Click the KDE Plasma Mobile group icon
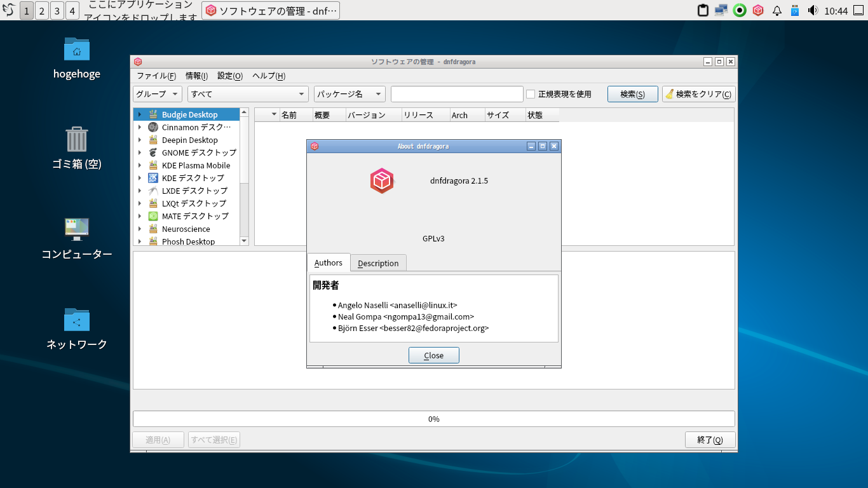This screenshot has height=488, width=868. 153,165
